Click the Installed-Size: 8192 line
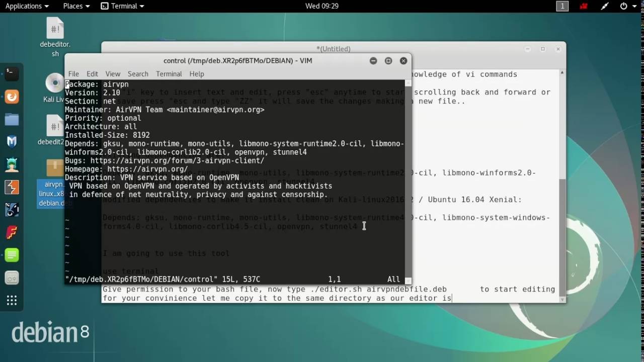This screenshot has height=362, width=644. (107, 135)
